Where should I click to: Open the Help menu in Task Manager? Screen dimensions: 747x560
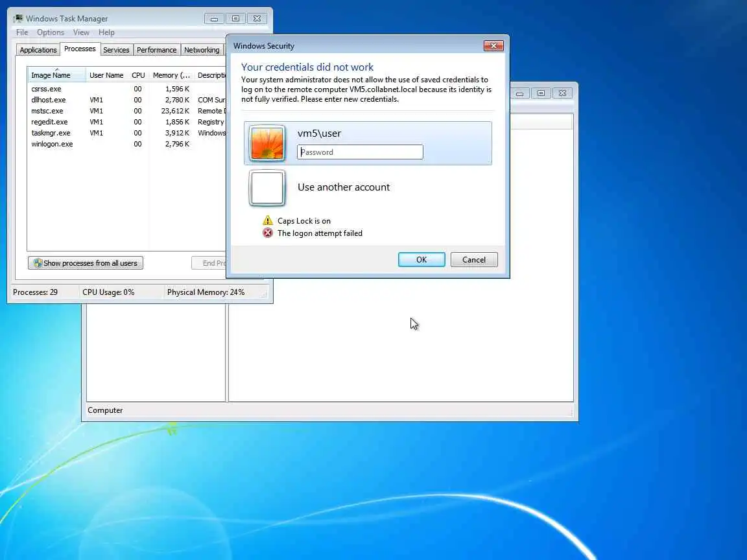(106, 32)
